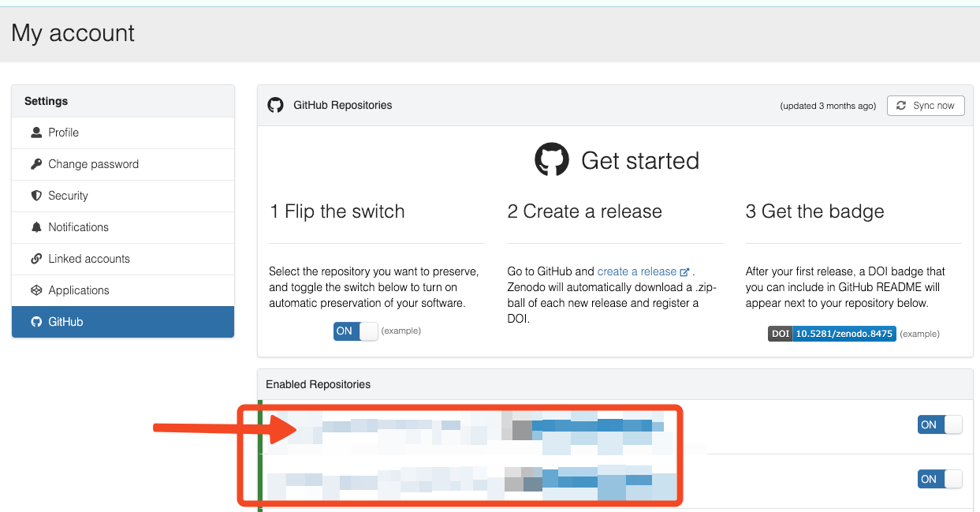Toggle the example ON switch under Flip the switch
This screenshot has height=512, width=980.
click(x=356, y=331)
